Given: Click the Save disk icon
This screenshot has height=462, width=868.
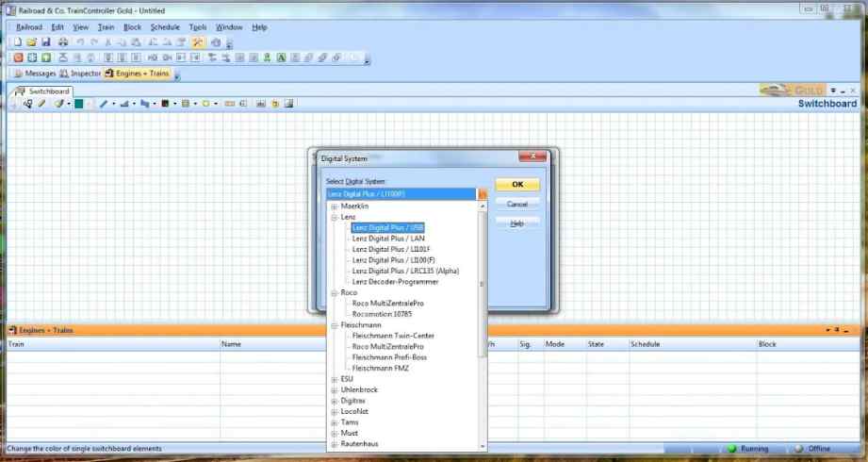Looking at the screenshot, I should 46,42.
